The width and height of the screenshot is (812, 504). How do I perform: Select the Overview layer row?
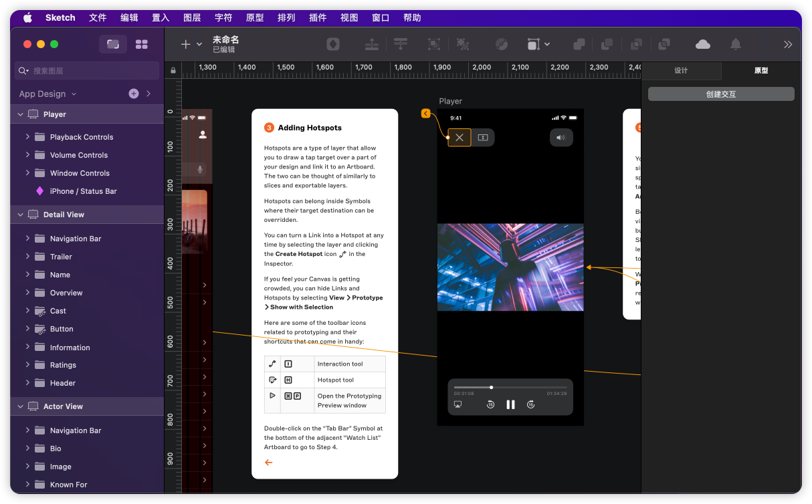pyautogui.click(x=87, y=293)
